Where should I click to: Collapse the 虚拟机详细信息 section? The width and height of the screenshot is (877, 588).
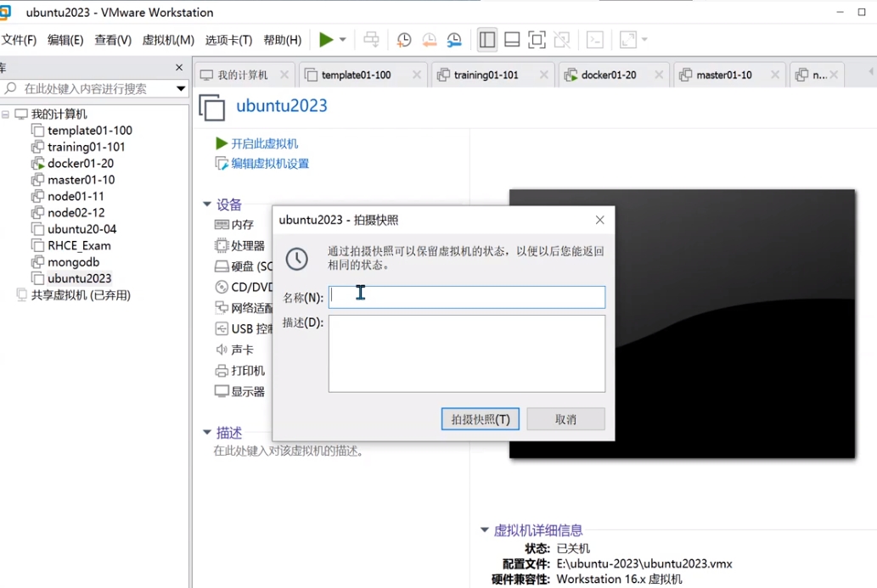485,530
